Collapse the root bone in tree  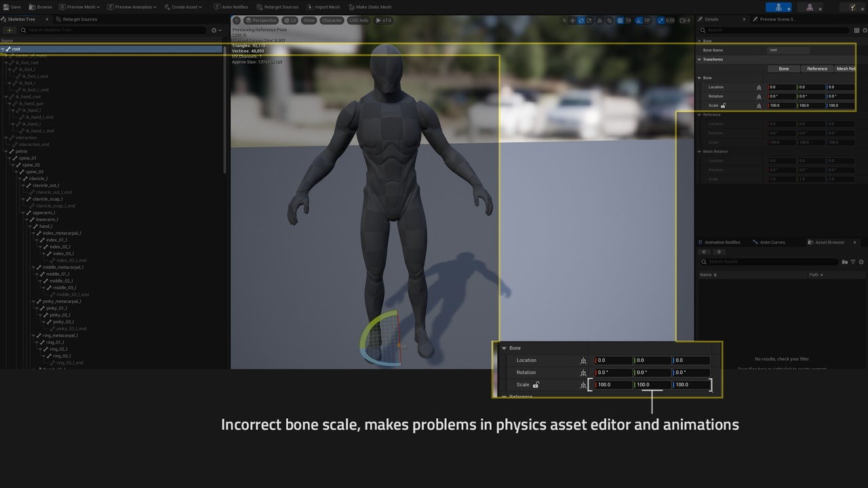3,49
